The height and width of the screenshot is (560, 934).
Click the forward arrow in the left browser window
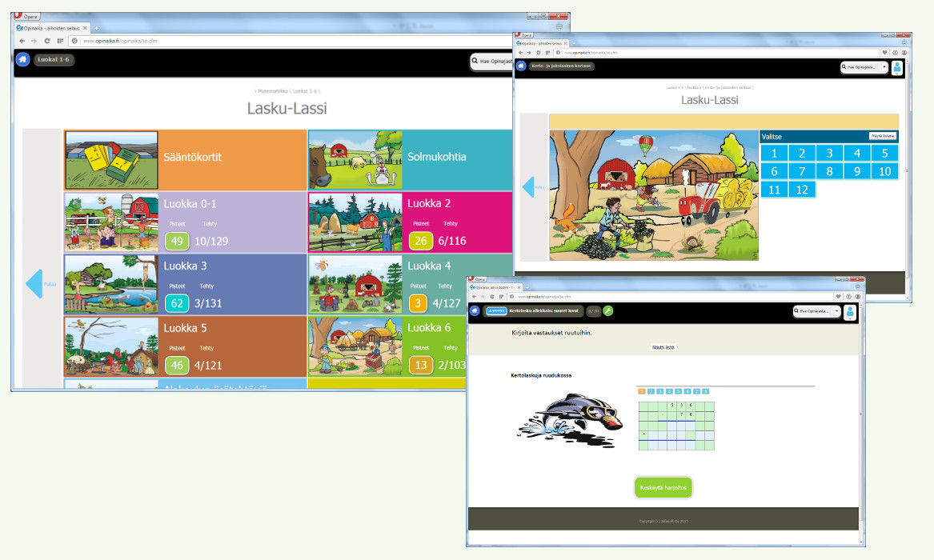[34, 41]
